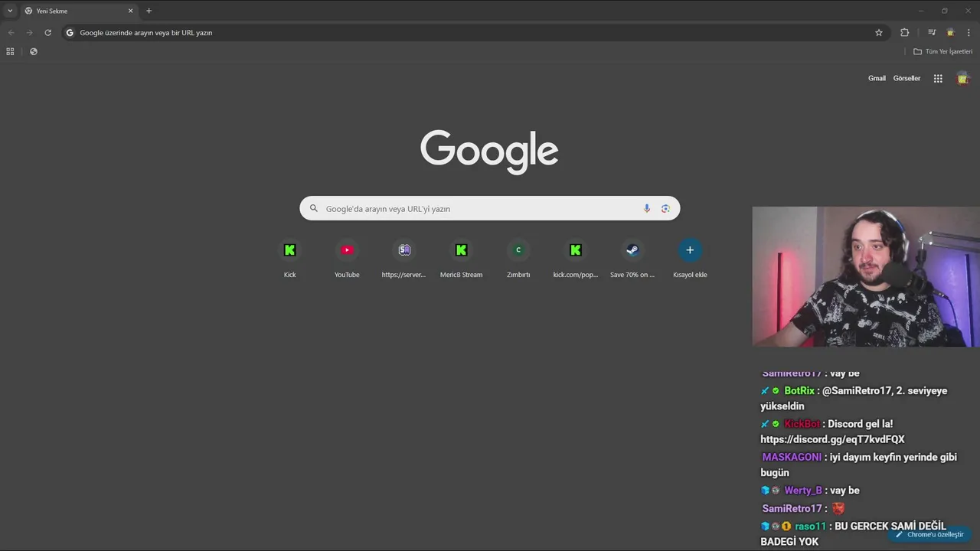This screenshot has width=980, height=551.
Task: Open the Chrome three-dot menu
Action: point(969,33)
